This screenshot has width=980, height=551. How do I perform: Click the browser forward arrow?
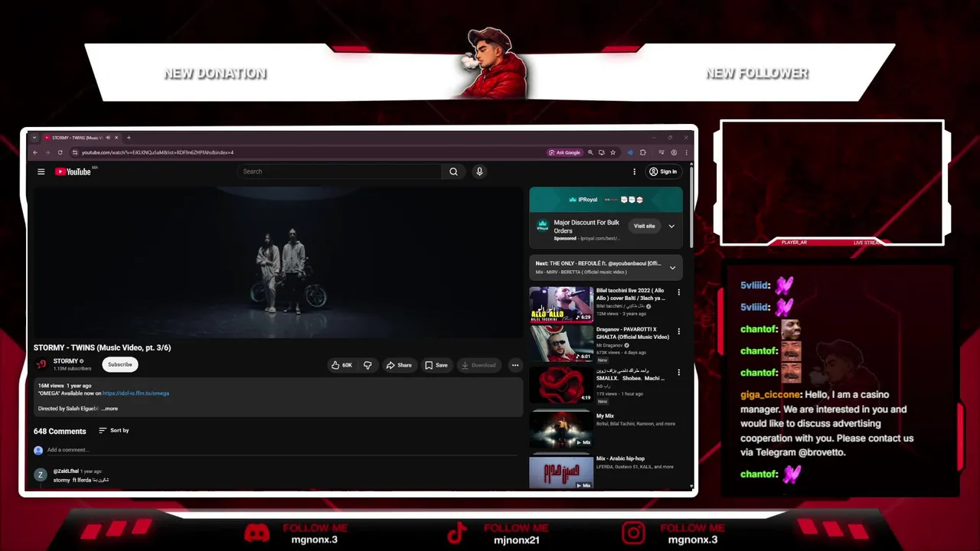click(x=47, y=152)
